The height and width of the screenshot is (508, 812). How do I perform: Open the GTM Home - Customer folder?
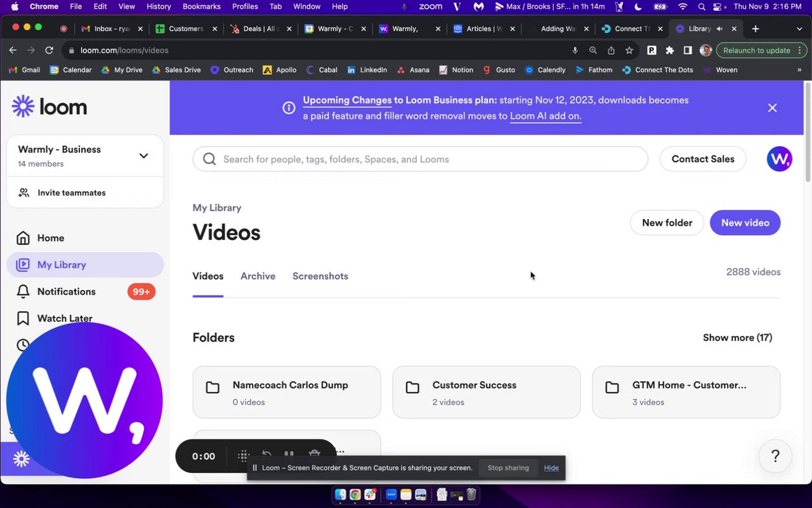coord(686,392)
